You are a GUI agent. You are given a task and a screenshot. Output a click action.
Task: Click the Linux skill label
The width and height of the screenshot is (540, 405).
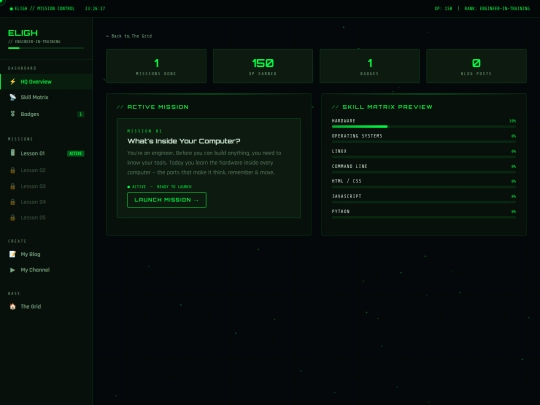click(339, 151)
